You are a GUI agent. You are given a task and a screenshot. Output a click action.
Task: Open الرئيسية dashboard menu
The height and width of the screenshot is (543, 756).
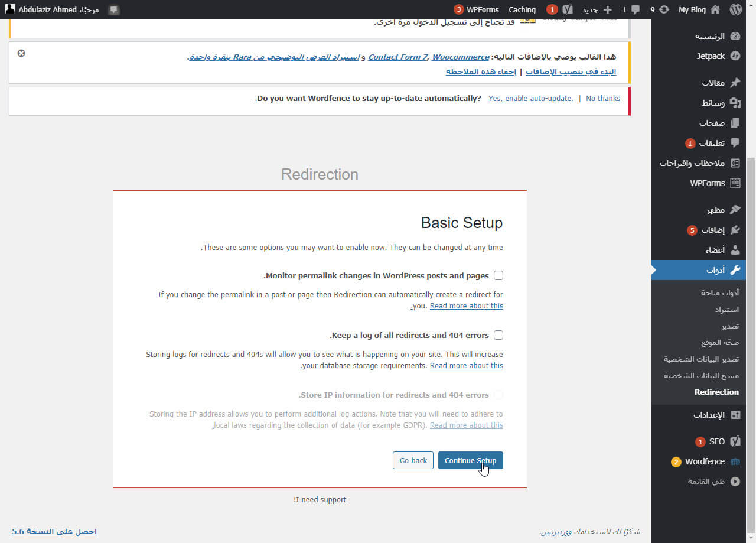(699, 36)
